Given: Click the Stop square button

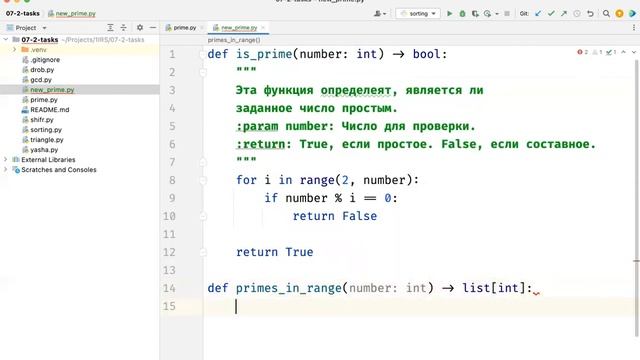Looking at the screenshot, I should [x=507, y=13].
